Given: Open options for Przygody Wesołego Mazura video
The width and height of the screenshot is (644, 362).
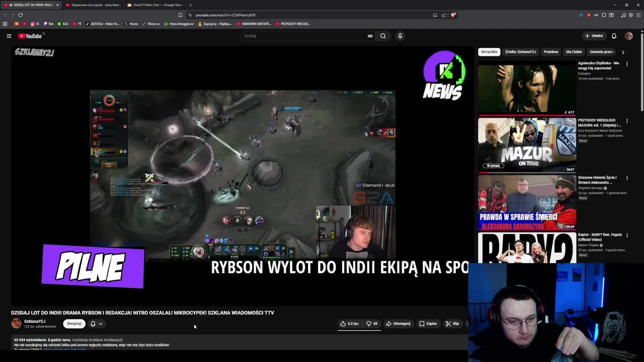Looking at the screenshot, I should pos(627,121).
